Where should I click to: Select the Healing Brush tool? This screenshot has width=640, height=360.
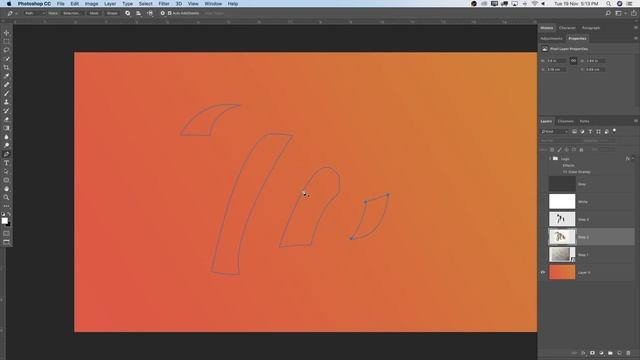pyautogui.click(x=6, y=84)
